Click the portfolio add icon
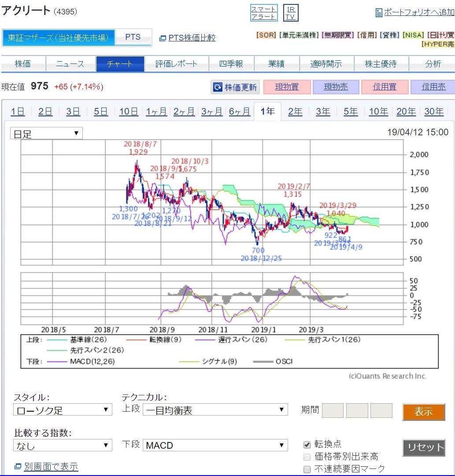The image size is (455, 476). 379,13
